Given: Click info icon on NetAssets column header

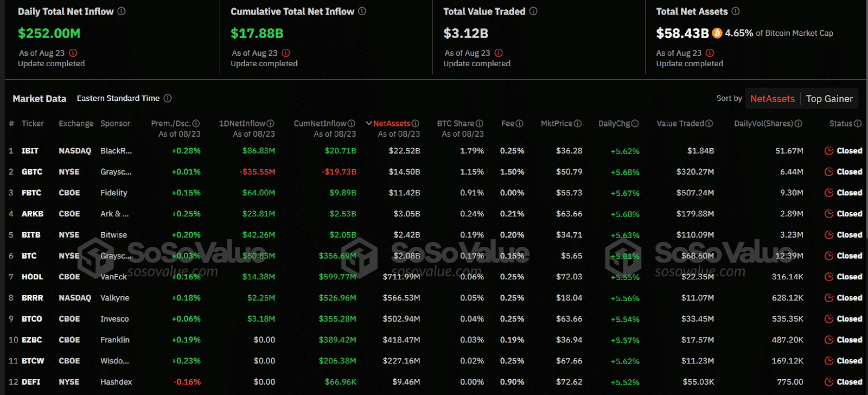Looking at the screenshot, I should tap(416, 124).
